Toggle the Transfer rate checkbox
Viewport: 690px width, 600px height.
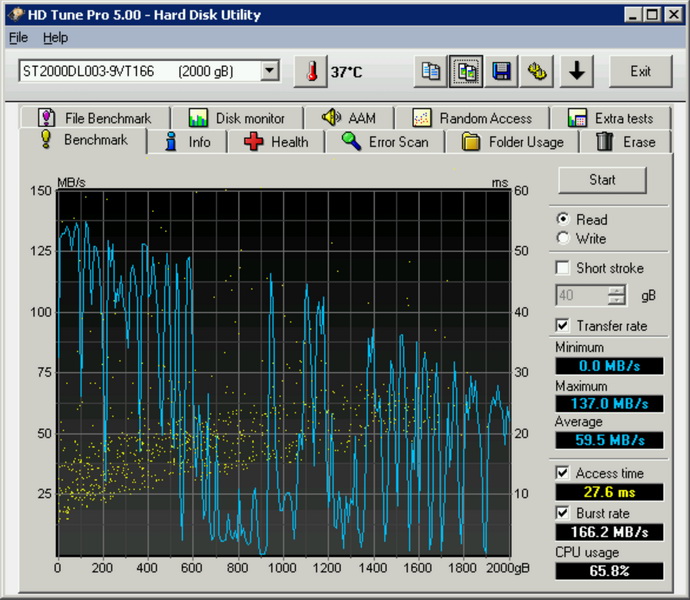[x=562, y=325]
